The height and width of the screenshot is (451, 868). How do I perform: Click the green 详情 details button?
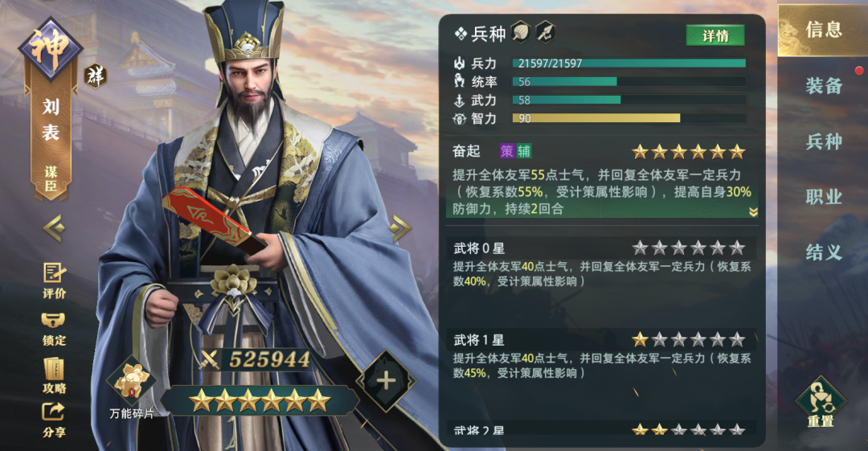(715, 36)
